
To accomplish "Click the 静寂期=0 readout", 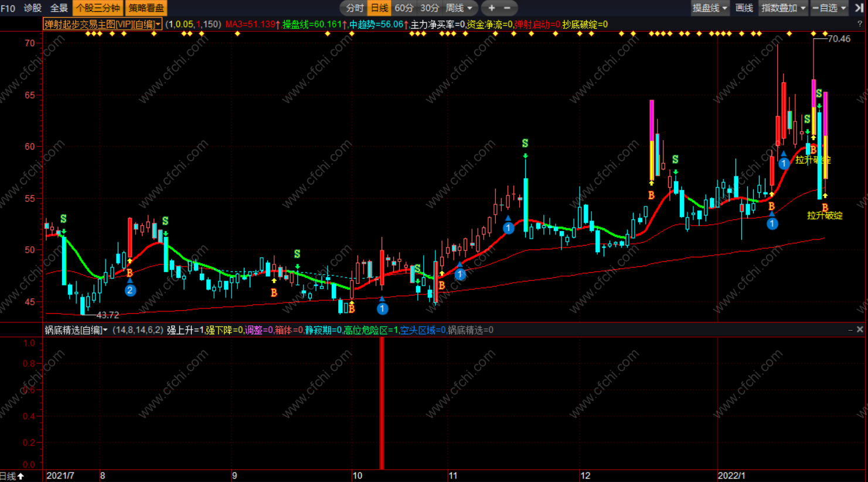I will 323,330.
